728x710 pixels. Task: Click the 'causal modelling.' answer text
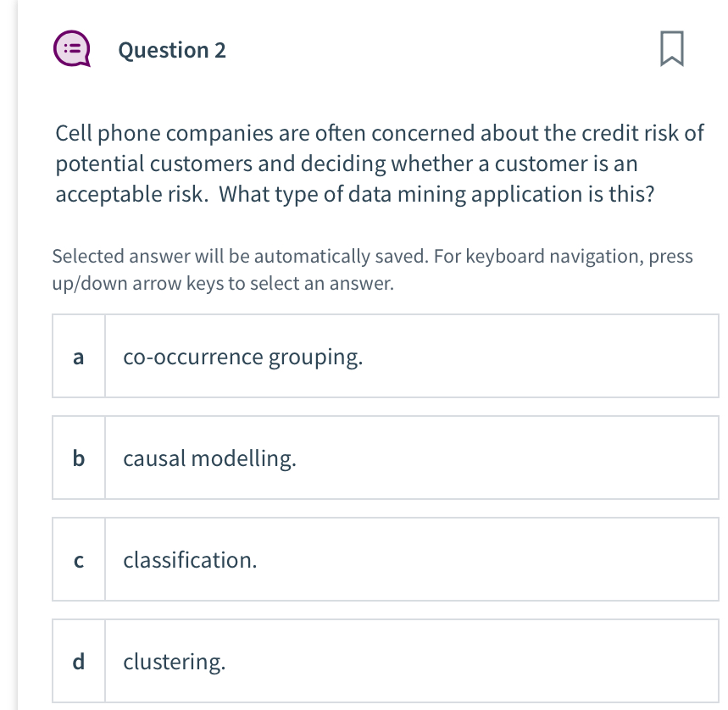tap(208, 458)
